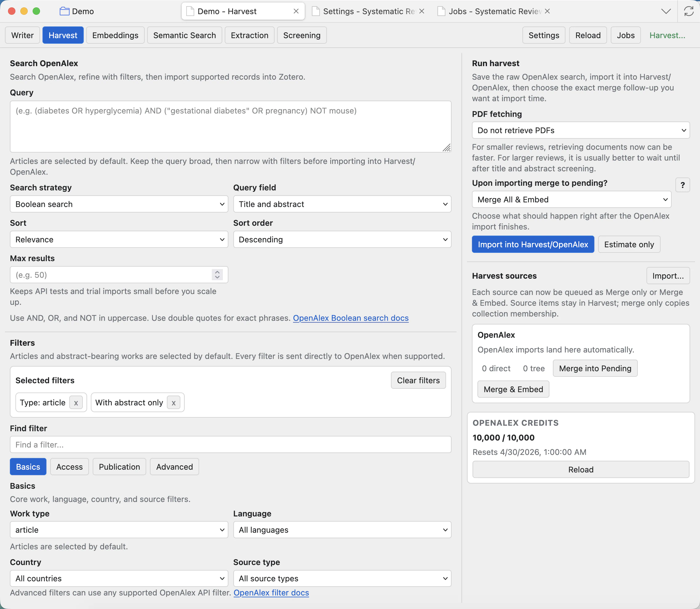
Task: Open the OpenAlex filter docs link
Action: 271,593
